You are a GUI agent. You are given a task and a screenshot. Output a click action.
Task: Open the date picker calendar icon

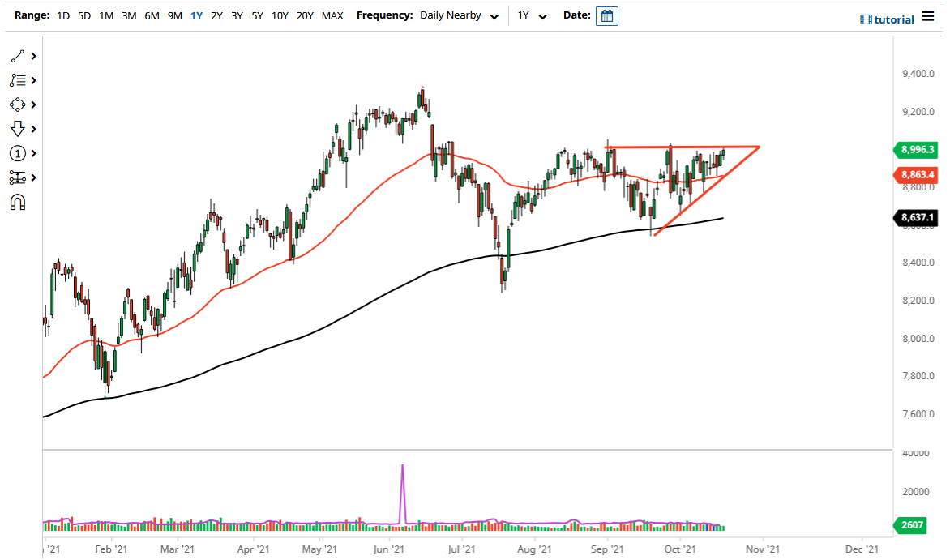pyautogui.click(x=606, y=15)
